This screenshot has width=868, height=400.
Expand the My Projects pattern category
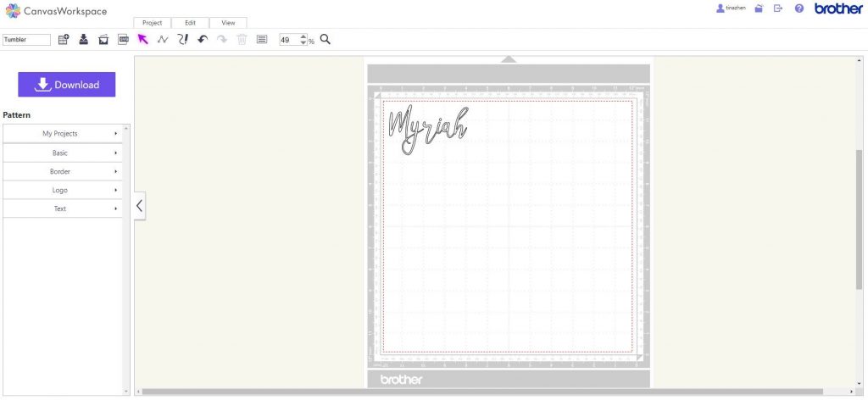pos(64,134)
